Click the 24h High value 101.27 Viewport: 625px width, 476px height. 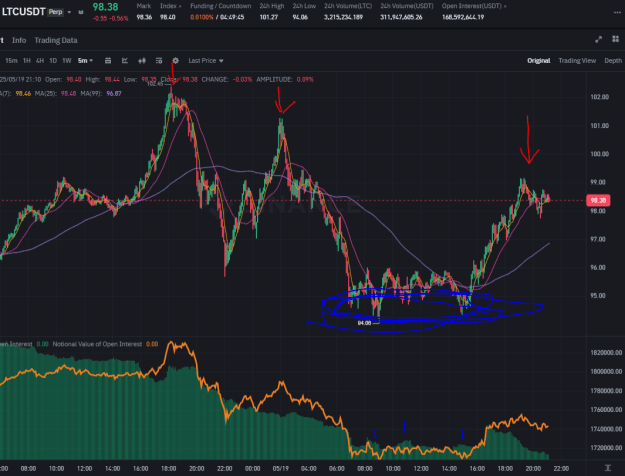(x=269, y=17)
